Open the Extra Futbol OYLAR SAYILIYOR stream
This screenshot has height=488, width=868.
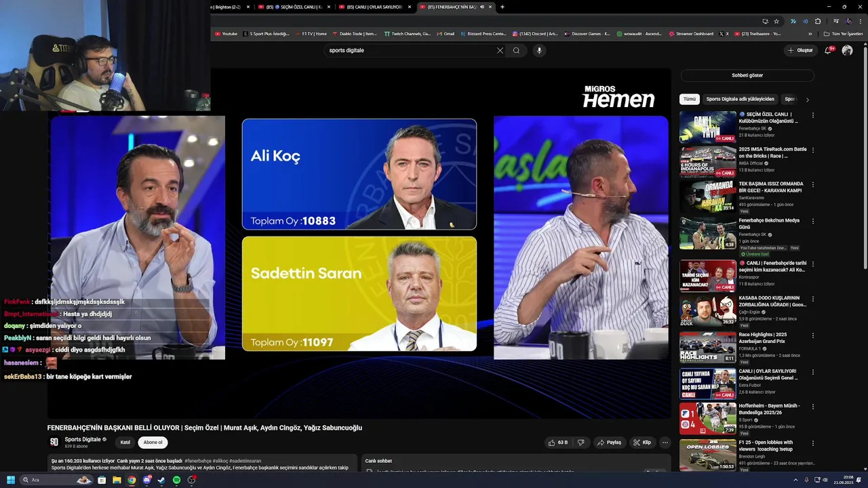point(708,384)
